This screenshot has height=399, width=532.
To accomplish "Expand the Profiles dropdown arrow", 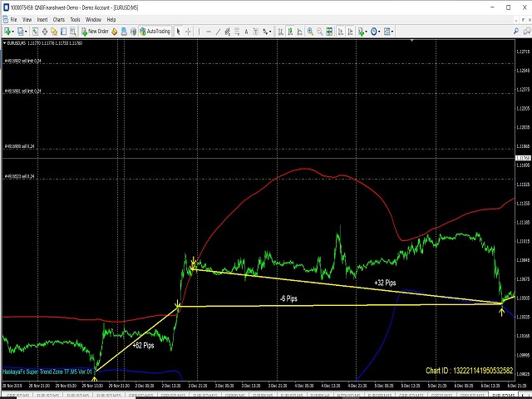I will [x=26, y=32].
